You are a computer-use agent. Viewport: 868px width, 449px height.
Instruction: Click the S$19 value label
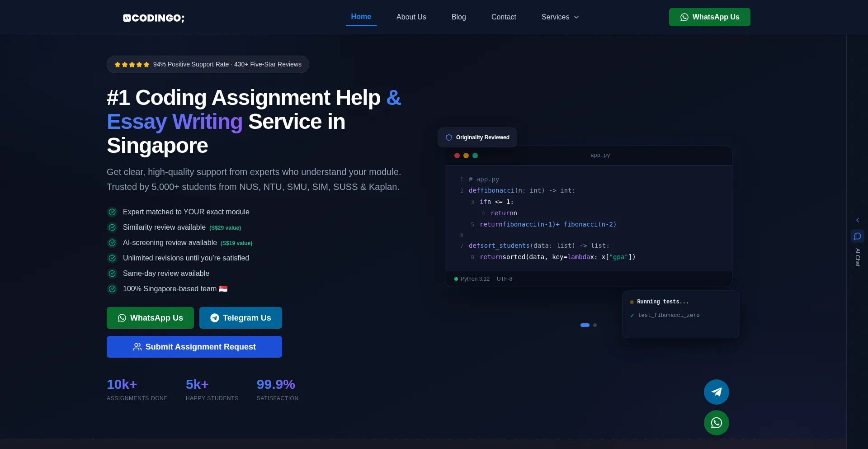pyautogui.click(x=236, y=243)
